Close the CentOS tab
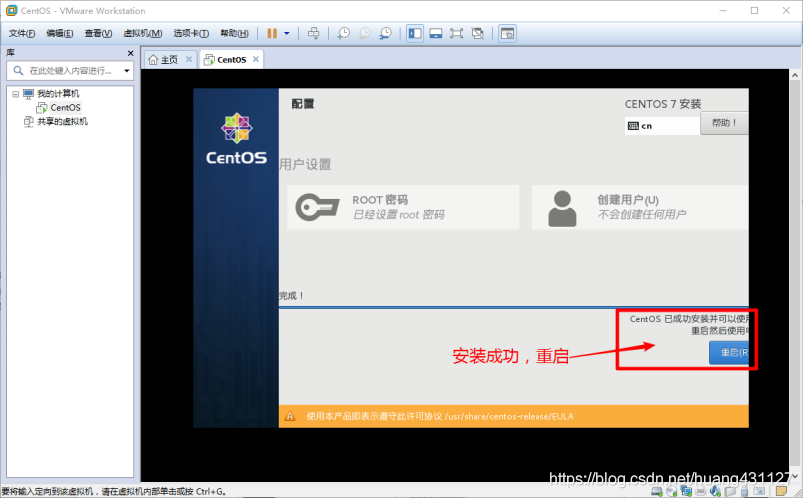 (256, 59)
